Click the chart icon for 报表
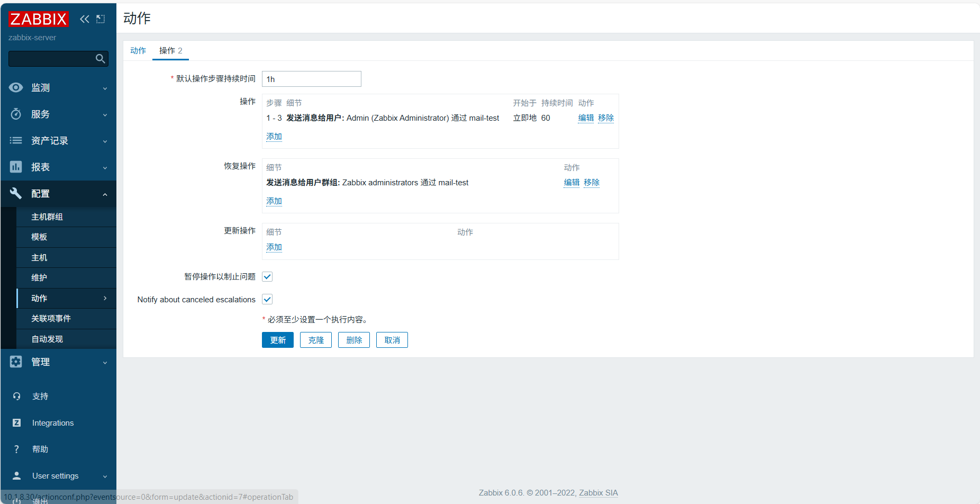Image resolution: width=980 pixels, height=504 pixels. (16, 167)
